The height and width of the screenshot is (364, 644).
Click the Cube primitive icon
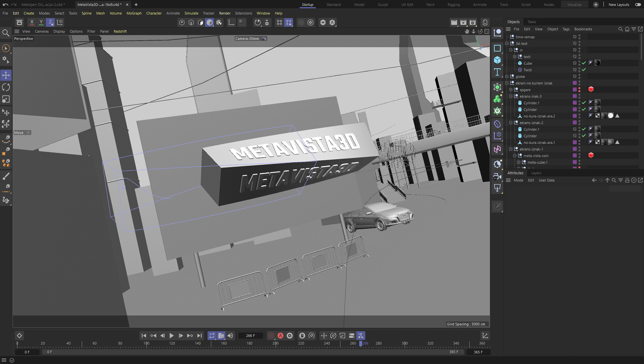point(497,60)
